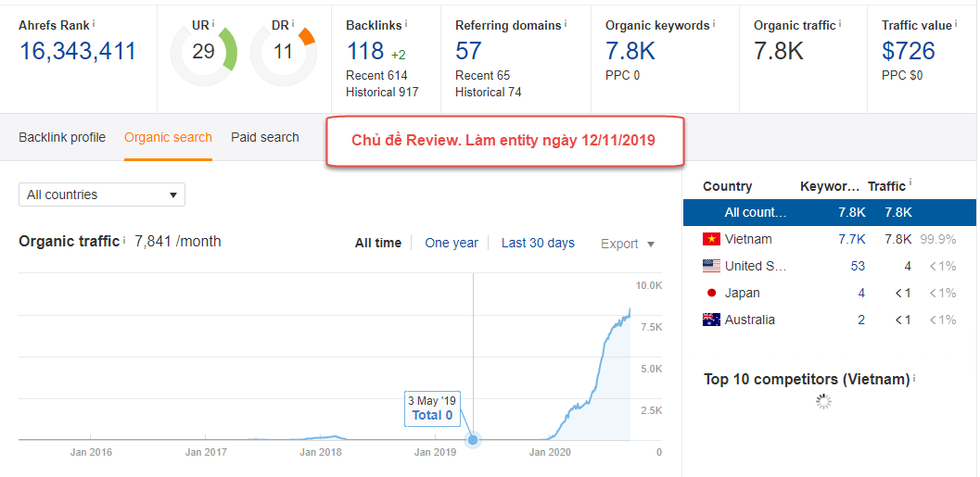Show Last 30 days chart
Viewport: 980px width, 477px height.
click(x=538, y=243)
